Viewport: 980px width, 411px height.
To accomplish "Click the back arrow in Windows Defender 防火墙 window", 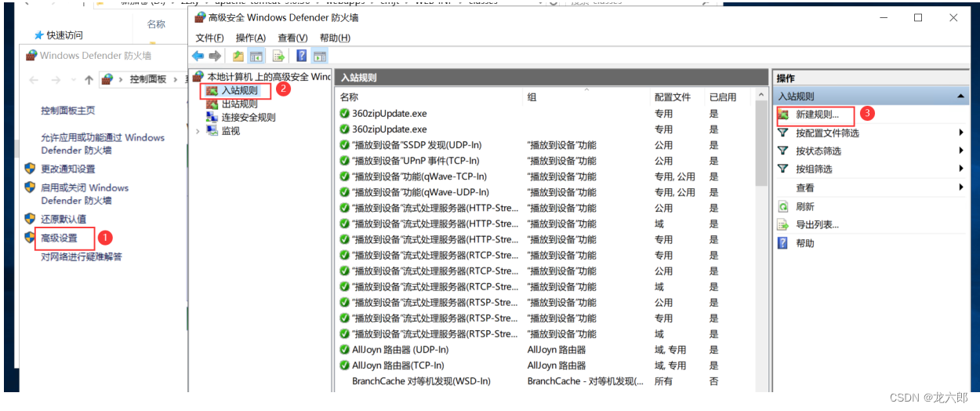I will pyautogui.click(x=34, y=80).
